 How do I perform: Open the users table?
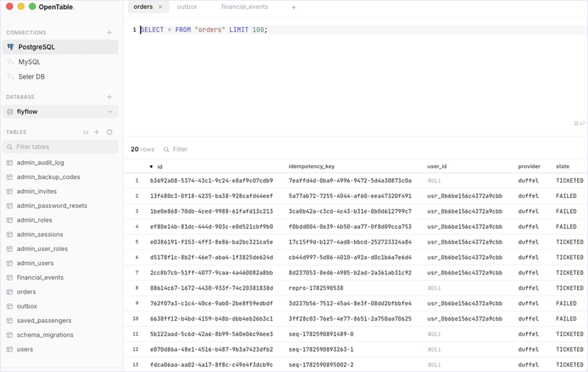25,349
